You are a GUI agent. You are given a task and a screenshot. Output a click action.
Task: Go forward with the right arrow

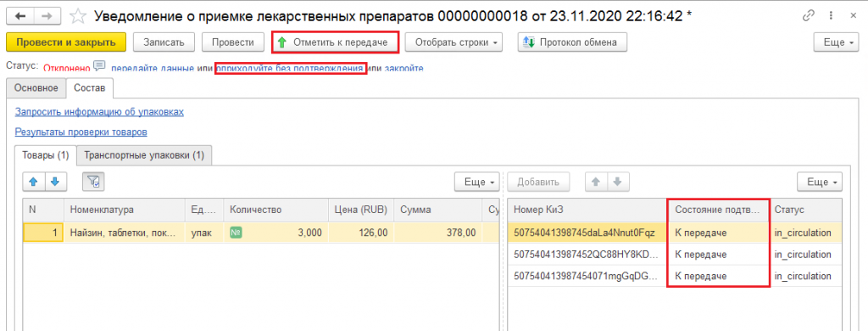click(47, 16)
